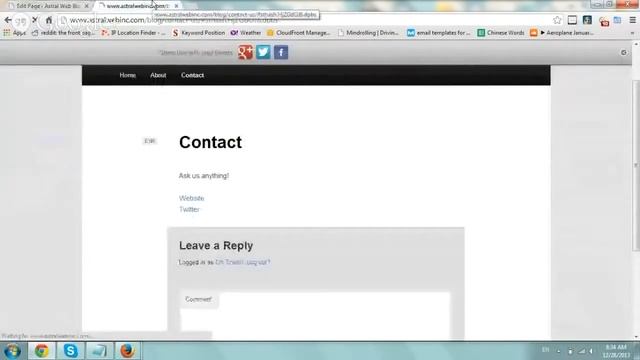Open the Mindrolling bookmark

(x=368, y=33)
